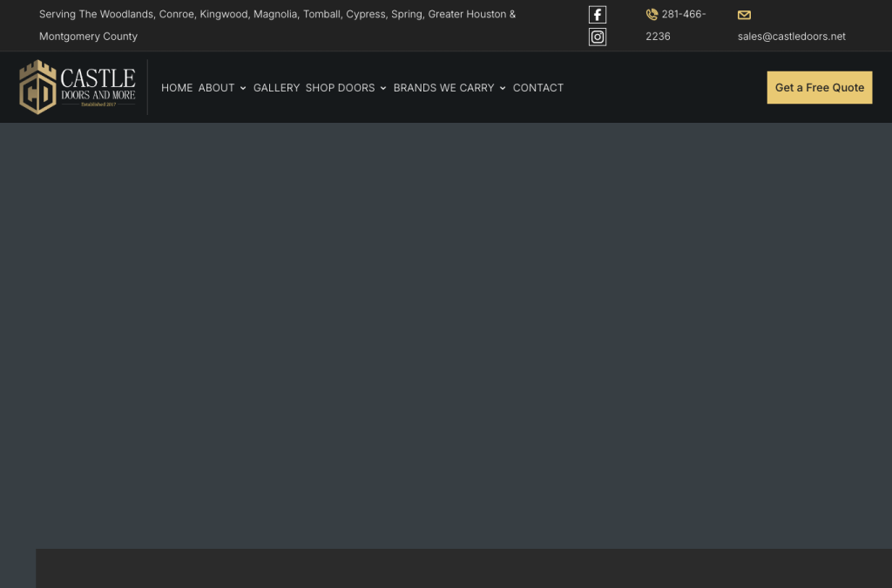Expand the ABOUT menu chevron
This screenshot has height=588, width=892.
point(243,88)
